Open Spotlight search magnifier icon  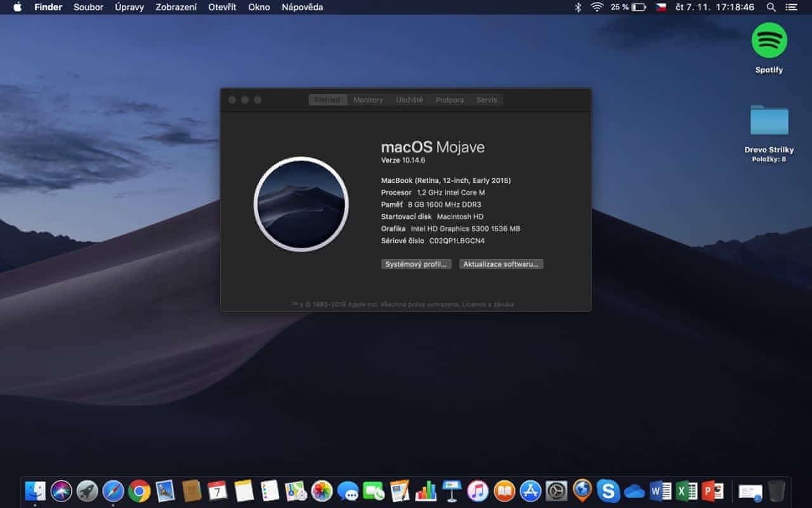click(771, 7)
